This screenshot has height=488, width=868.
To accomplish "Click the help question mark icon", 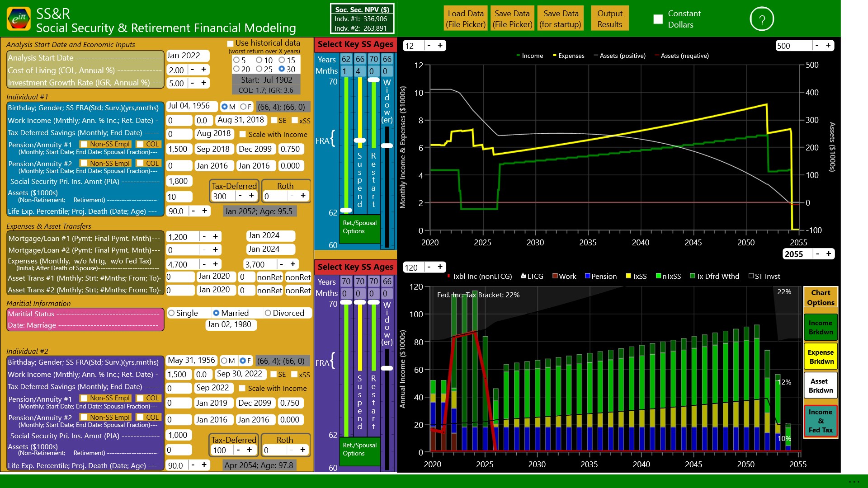I will point(762,19).
